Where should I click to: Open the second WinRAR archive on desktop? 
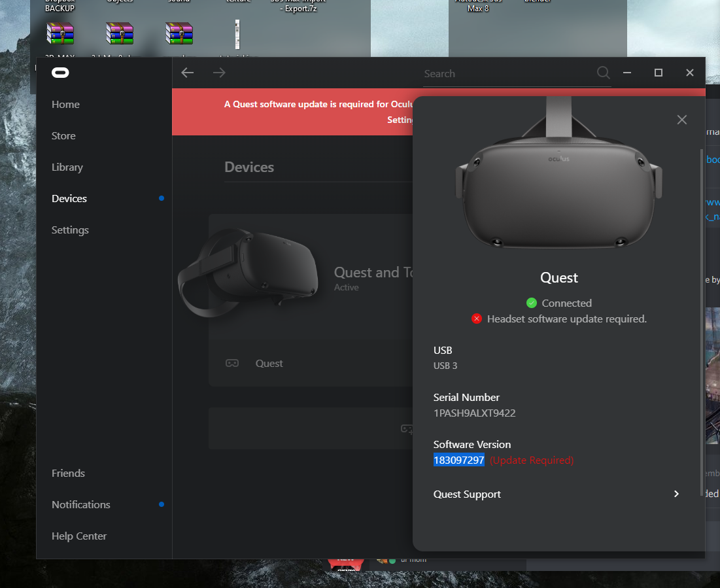120,33
